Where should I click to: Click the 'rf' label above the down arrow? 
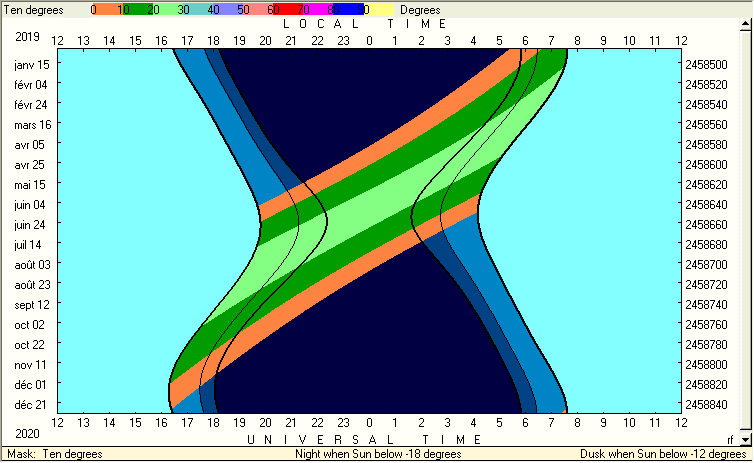(730, 439)
